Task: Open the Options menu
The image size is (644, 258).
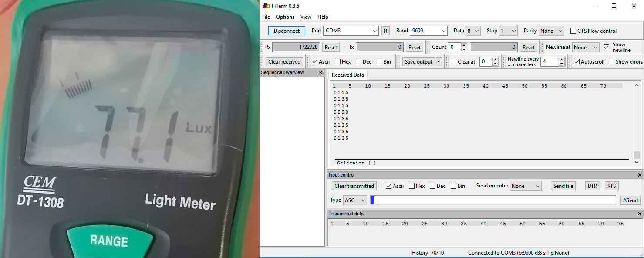Action: pyautogui.click(x=285, y=17)
